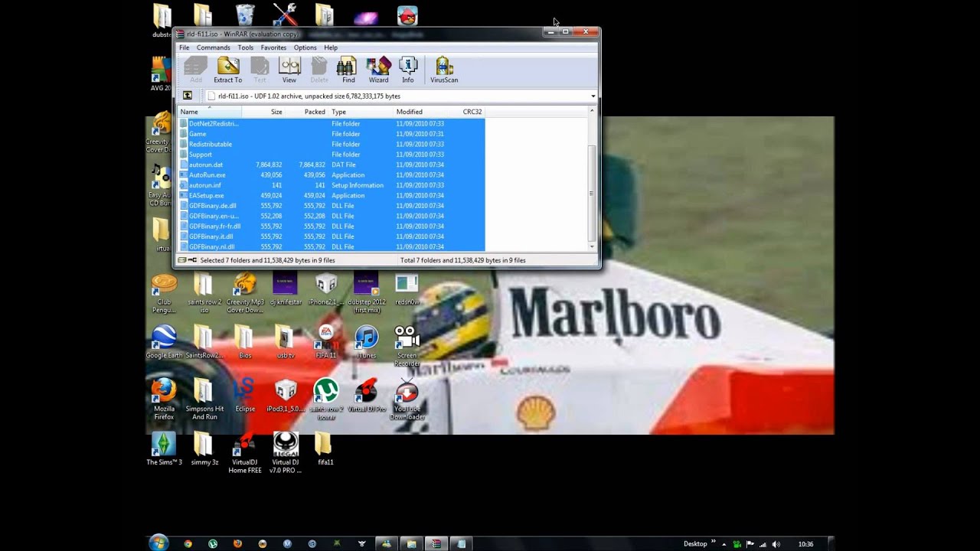Select the Virtual DJ Pro desktop shortcut
This screenshot has width=980, height=551.
pyautogui.click(x=367, y=395)
